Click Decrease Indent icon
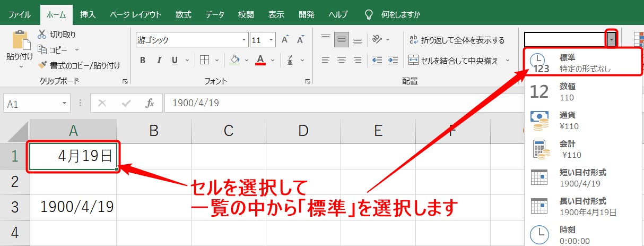 coord(378,60)
